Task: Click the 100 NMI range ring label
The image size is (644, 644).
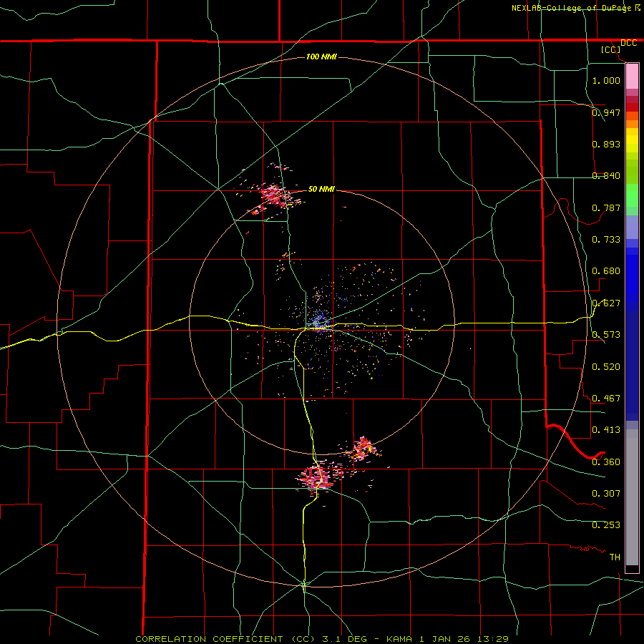Action: coord(321,57)
